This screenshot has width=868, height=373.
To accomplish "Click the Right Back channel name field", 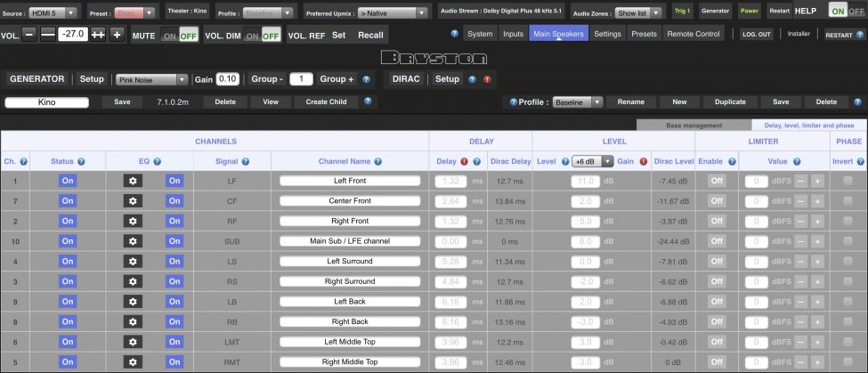I will 350,322.
